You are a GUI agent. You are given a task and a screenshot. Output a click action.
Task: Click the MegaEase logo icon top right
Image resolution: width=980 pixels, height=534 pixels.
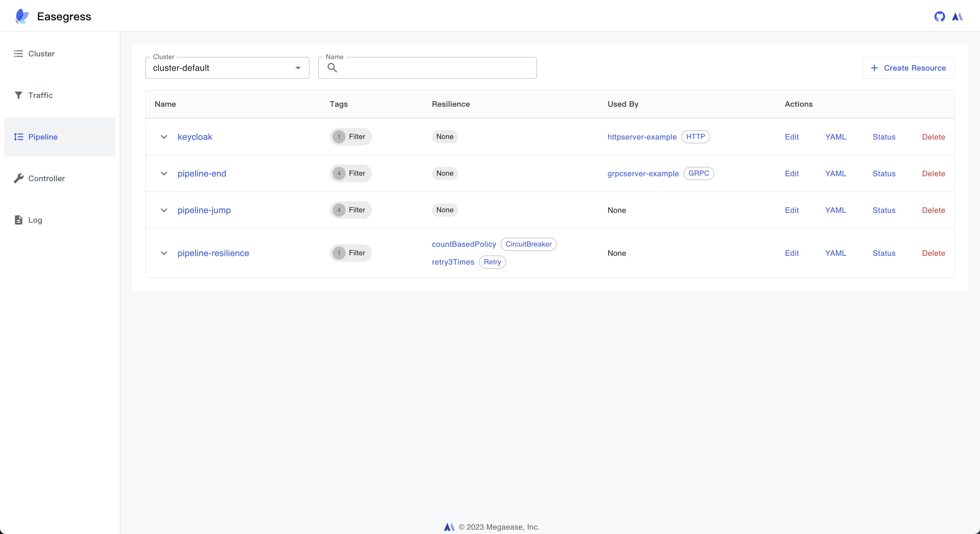(957, 16)
